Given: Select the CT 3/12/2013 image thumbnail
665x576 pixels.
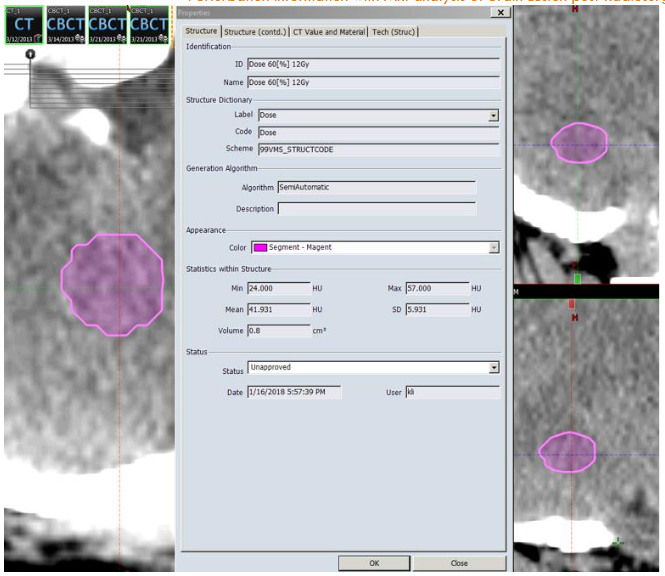Looking at the screenshot, I should click(24, 25).
